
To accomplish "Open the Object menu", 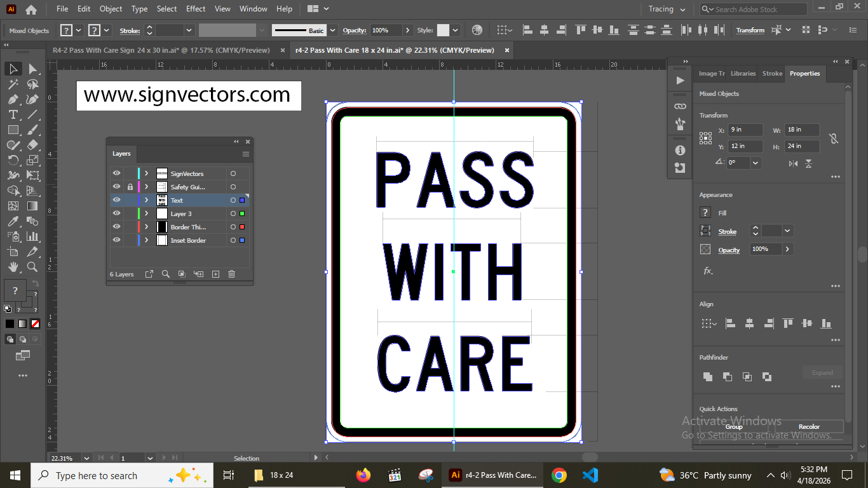I will [111, 9].
